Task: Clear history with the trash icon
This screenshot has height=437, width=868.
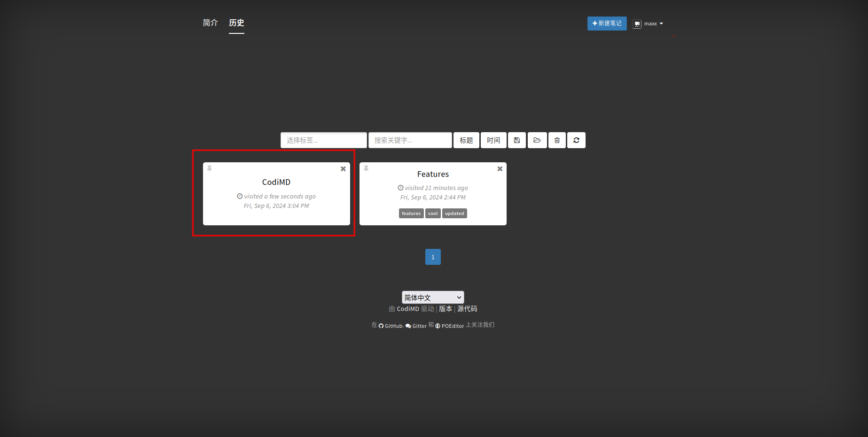Action: [x=557, y=140]
